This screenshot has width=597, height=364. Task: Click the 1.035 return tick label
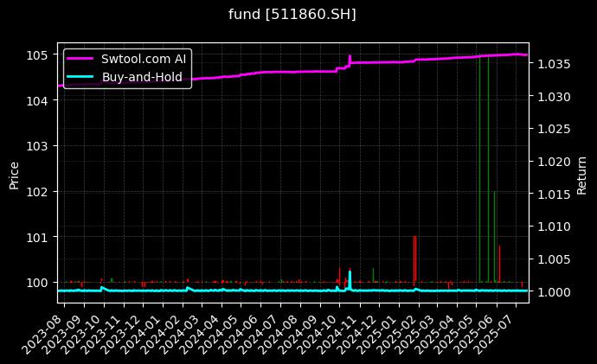point(553,64)
